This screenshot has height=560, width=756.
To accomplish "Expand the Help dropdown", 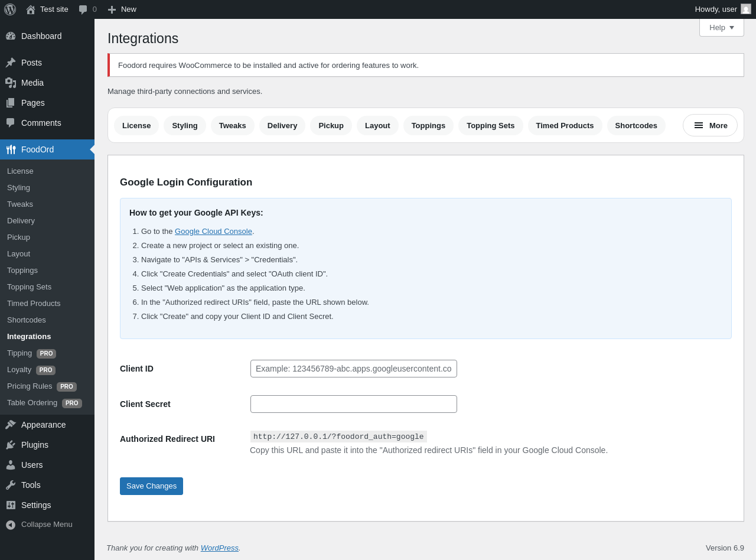I will (x=721, y=27).
